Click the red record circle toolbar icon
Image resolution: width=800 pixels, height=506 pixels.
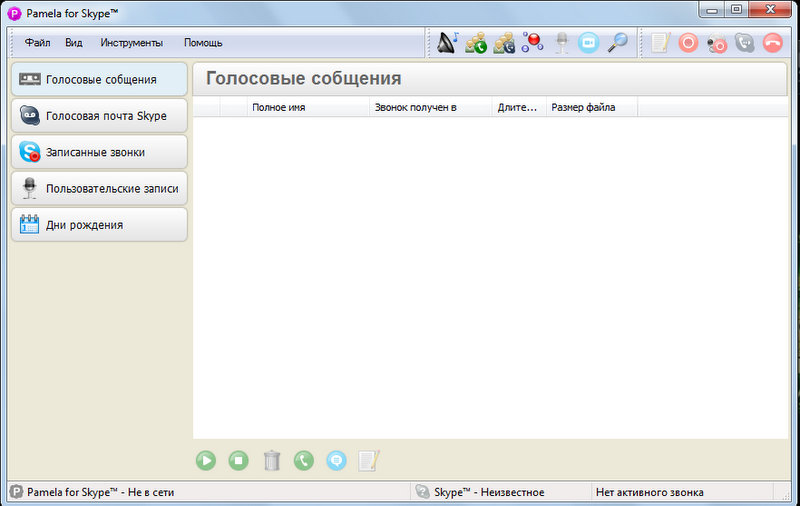688,43
